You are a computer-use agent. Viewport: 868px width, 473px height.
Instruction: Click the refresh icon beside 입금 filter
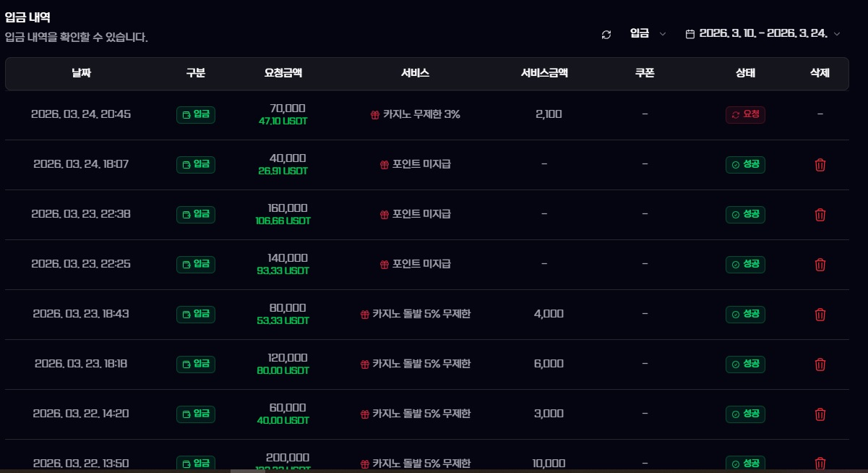click(606, 34)
